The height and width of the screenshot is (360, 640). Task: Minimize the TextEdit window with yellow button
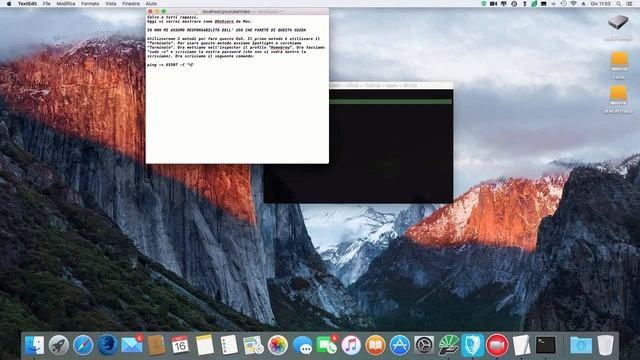(157, 11)
